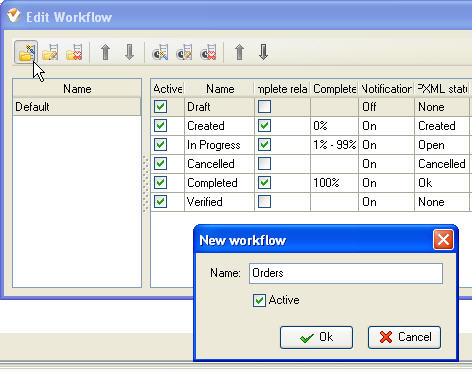Click Cancel in New workflow dialog
472x372 pixels.
click(x=404, y=337)
